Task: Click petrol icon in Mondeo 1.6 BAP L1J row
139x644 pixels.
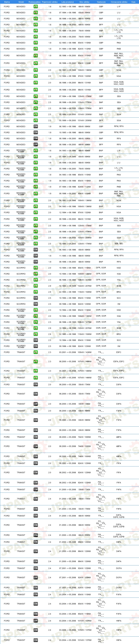Action: (x=36, y=18)
